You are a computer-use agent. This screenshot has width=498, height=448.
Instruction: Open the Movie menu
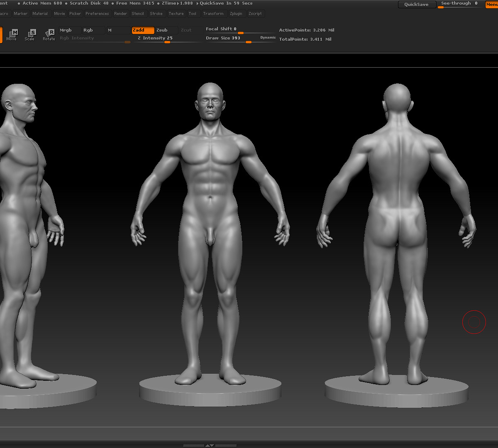[x=59, y=14]
